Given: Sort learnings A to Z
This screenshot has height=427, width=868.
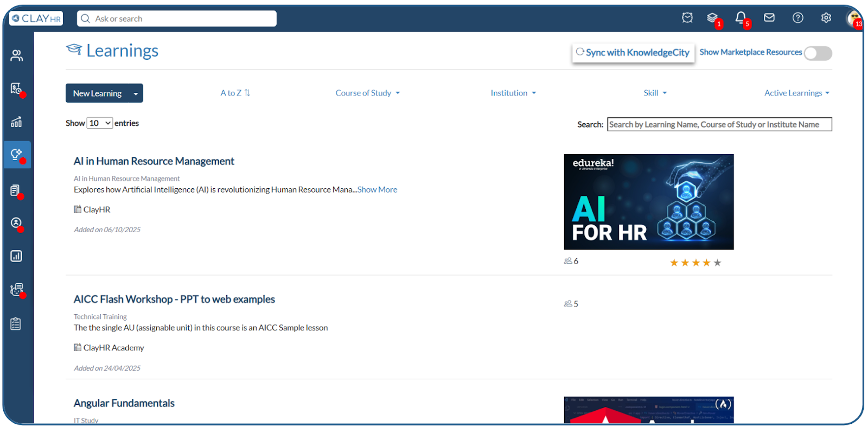Looking at the screenshot, I should click(x=235, y=93).
